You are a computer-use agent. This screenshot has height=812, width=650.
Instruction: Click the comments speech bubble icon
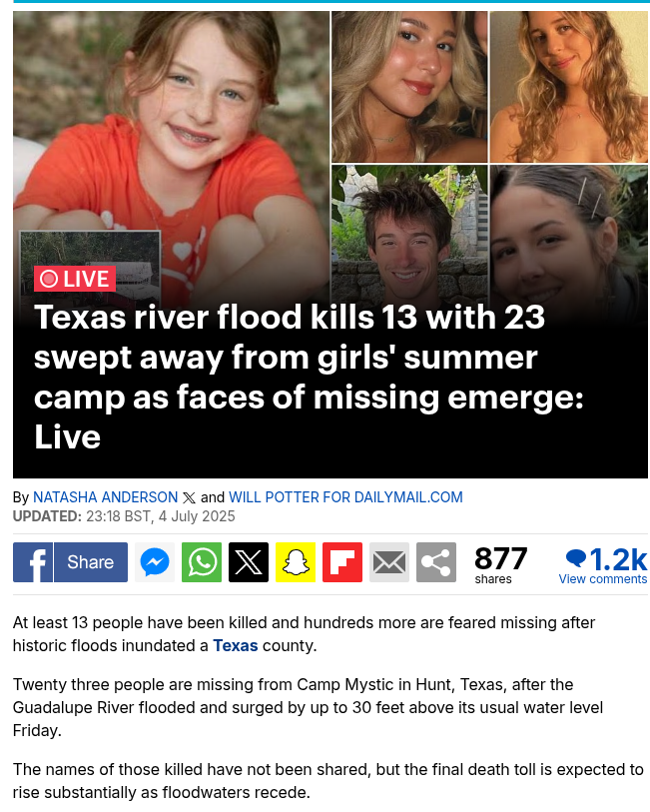coord(575,557)
